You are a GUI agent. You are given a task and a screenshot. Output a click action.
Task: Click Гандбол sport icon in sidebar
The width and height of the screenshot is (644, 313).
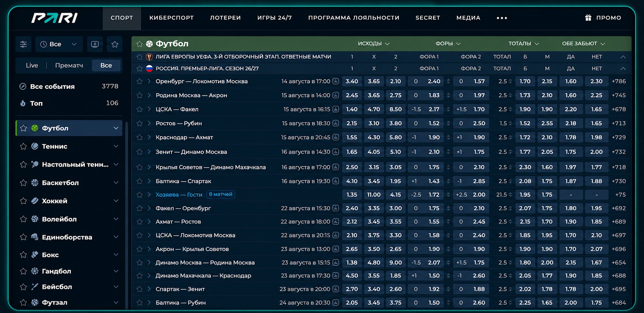coord(35,271)
